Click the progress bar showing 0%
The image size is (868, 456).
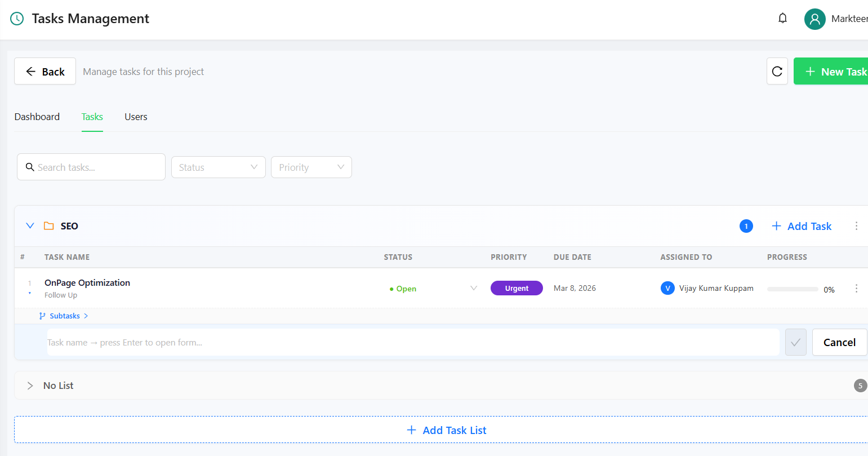tap(793, 289)
